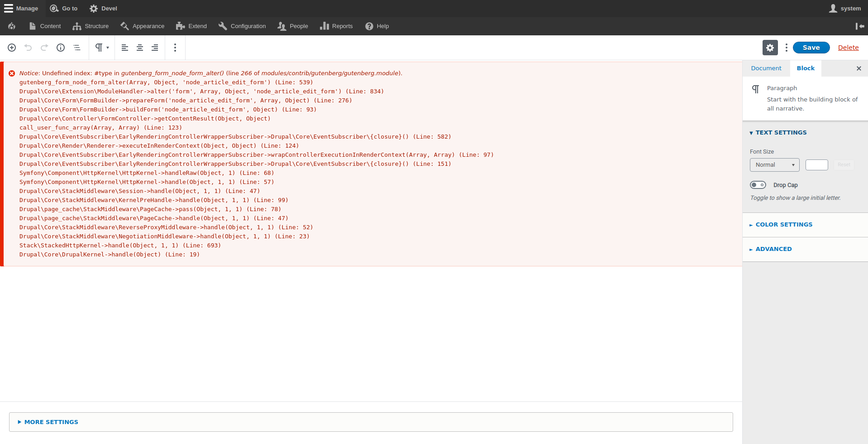Expand the Color Settings section
868x444 pixels.
pyautogui.click(x=784, y=224)
